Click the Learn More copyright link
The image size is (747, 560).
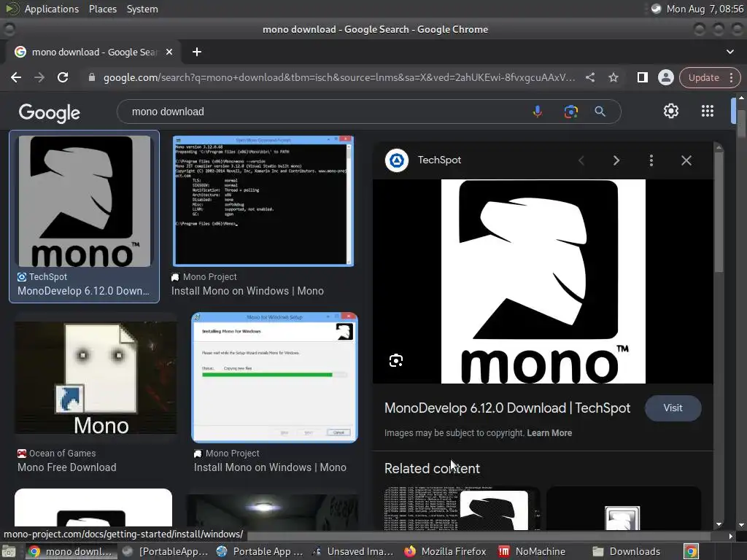point(549,433)
